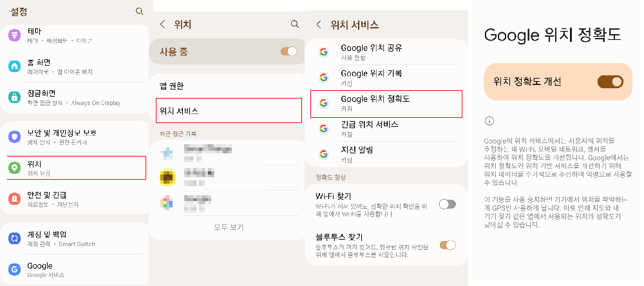Tap the 블루투스 찾기 title text
The width and height of the screenshot is (644, 286).
coord(339,237)
